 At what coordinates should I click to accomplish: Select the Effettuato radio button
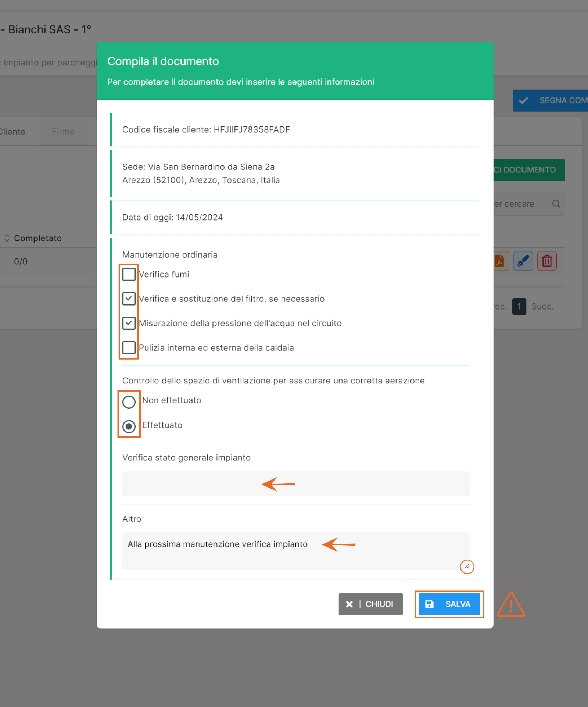pyautogui.click(x=129, y=426)
